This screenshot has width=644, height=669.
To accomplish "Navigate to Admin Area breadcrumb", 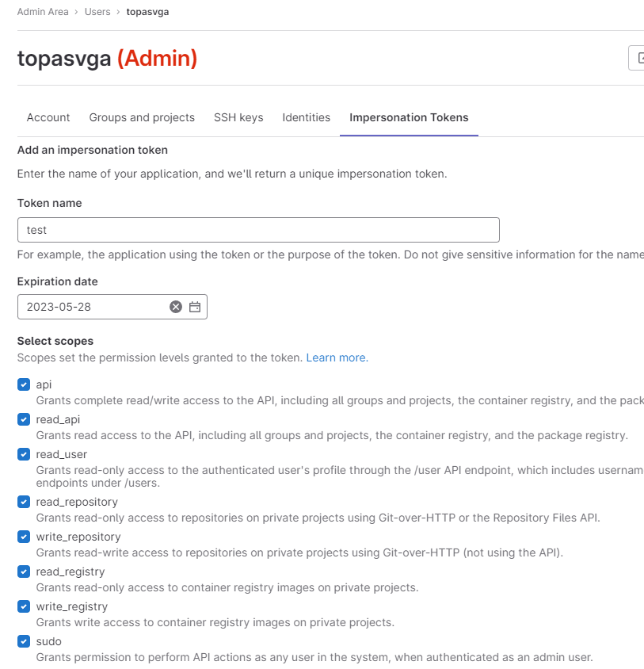I will 43,12.
